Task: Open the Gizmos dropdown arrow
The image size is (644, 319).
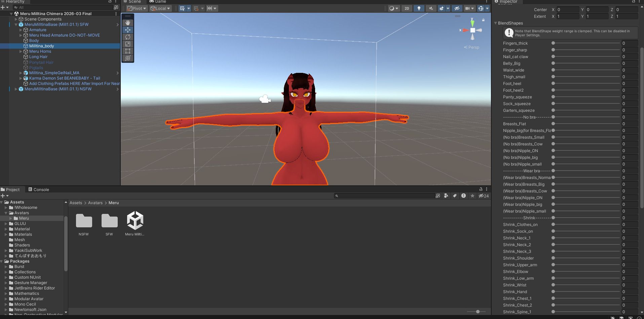Action: pyautogui.click(x=487, y=8)
